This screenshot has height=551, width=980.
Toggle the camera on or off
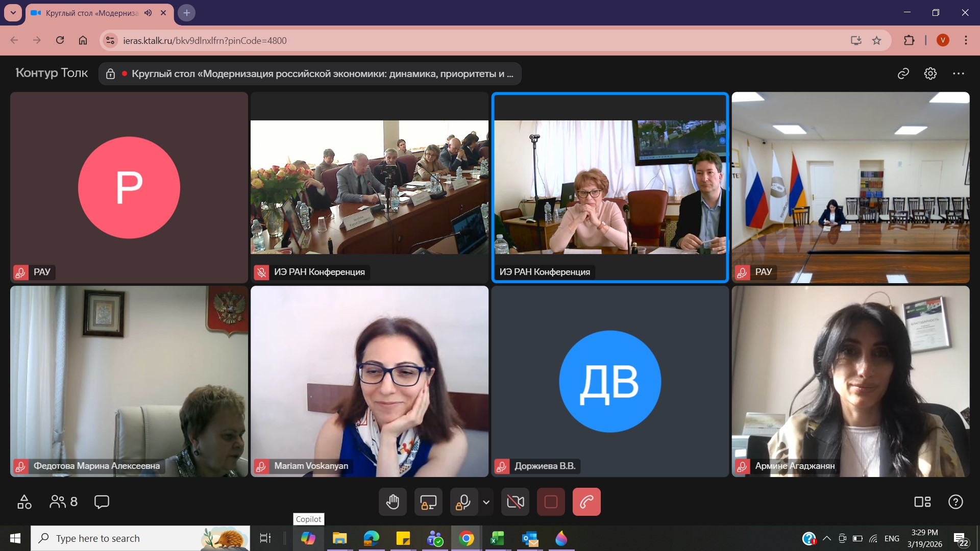click(515, 502)
